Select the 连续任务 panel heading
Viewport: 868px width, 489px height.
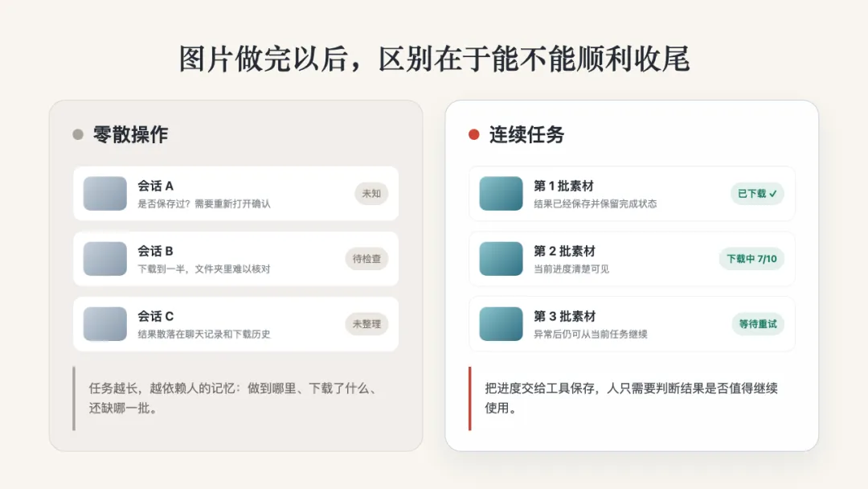click(526, 134)
